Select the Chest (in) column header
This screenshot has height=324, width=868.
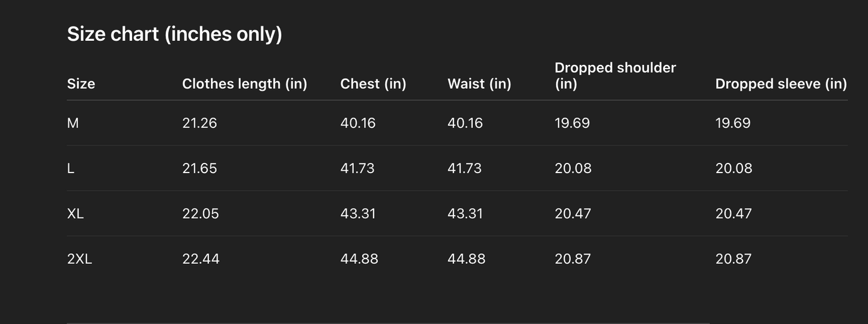point(373,84)
